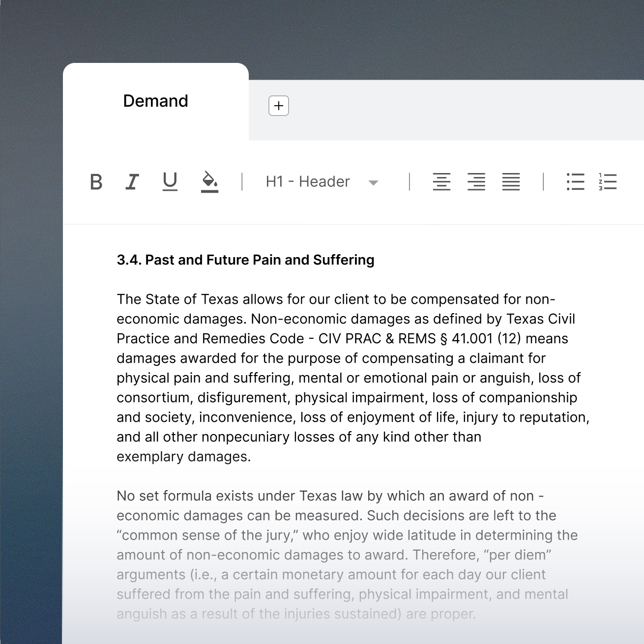Open the H1 - Header style dropdown
This screenshot has width=644, height=644.
(x=308, y=182)
